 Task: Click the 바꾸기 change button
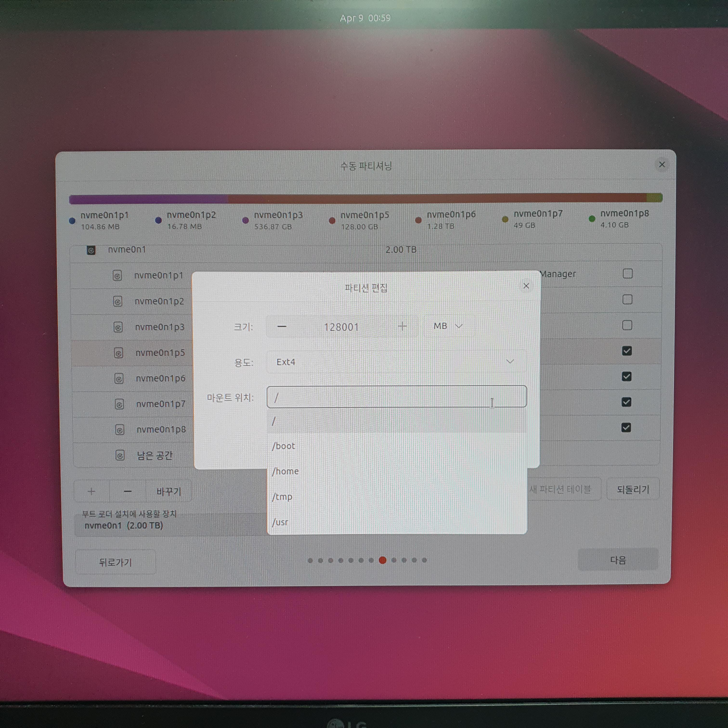tap(169, 491)
